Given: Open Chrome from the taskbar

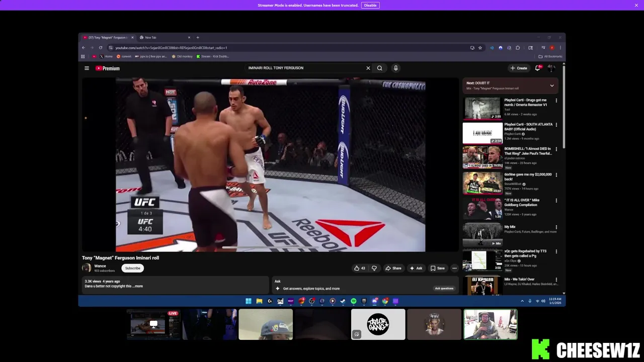Looking at the screenshot, I should (385, 301).
